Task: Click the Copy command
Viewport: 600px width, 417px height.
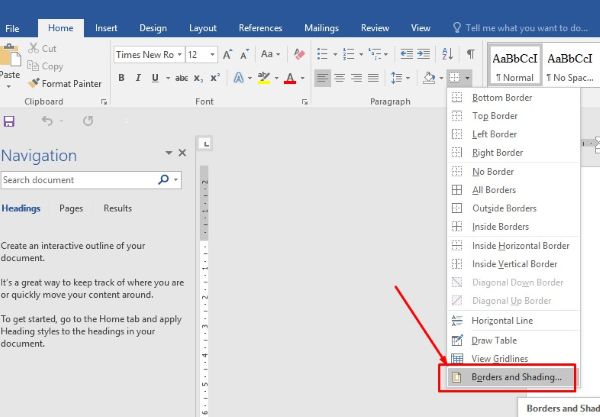Action: (x=45, y=66)
